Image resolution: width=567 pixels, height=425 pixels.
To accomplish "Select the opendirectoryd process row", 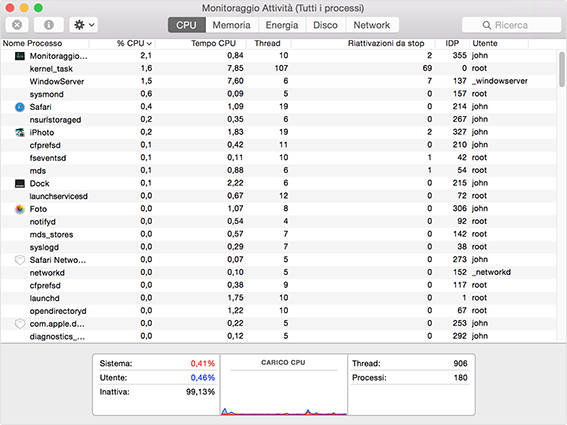I will point(278,311).
